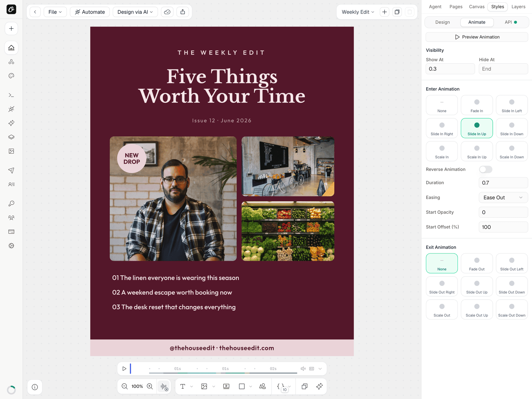Switch to the Canvas tab
Screen dimensions: 532x399
(477, 7)
